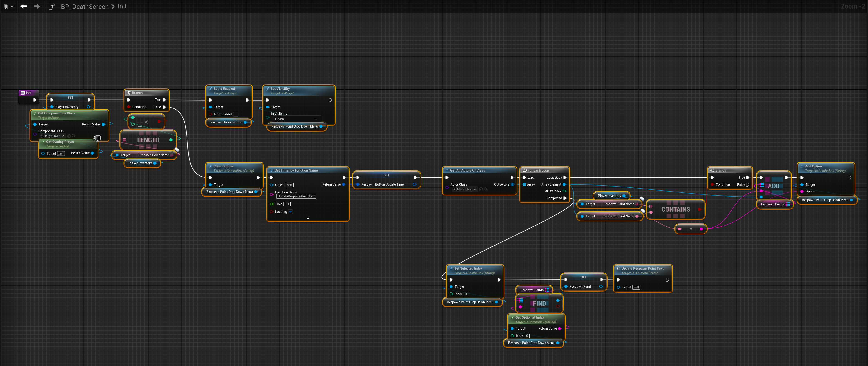This screenshot has width=868, height=366.
Task: Click the Time value input field
Action: (x=287, y=204)
